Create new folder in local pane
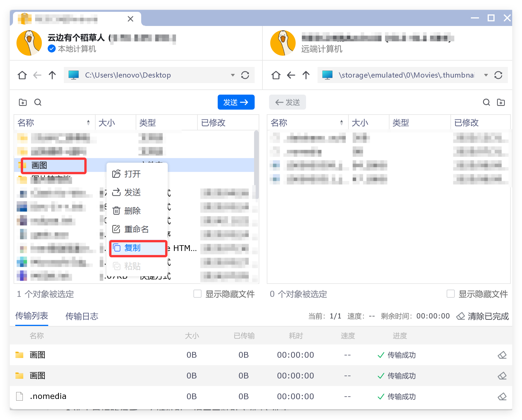Image resolution: width=522 pixels, height=420 pixels. click(23, 102)
